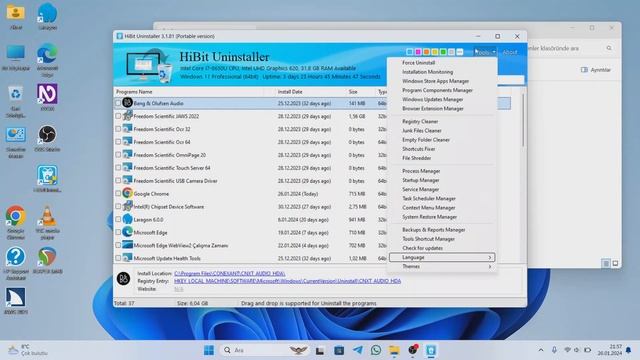
Task: Check the Freedom Scientific Touch Server 64 checkbox
Action: coord(118,168)
